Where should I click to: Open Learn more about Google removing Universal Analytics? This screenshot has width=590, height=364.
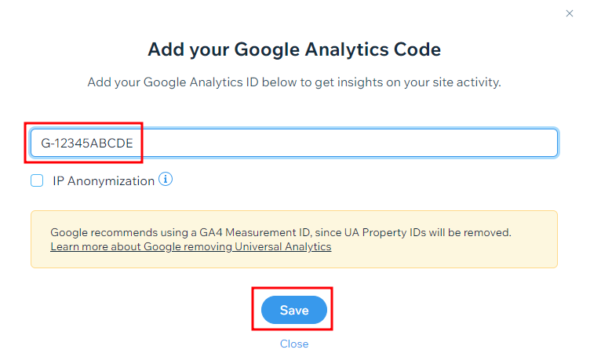191,246
